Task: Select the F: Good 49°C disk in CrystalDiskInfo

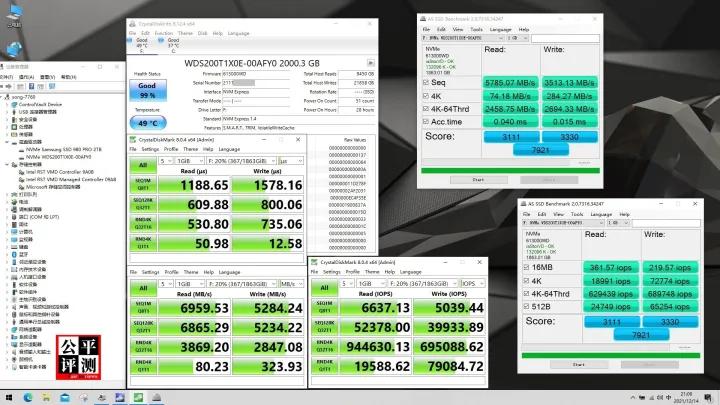Action: click(141, 45)
